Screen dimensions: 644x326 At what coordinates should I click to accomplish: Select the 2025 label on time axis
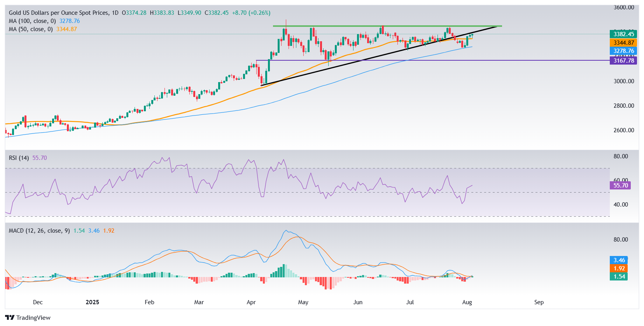(93, 302)
